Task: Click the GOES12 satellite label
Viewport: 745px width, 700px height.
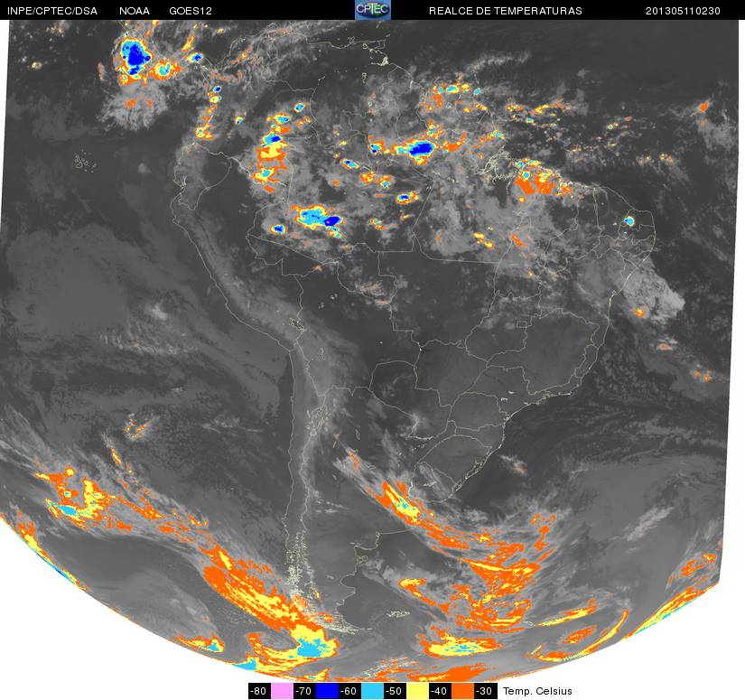Action: (x=191, y=11)
